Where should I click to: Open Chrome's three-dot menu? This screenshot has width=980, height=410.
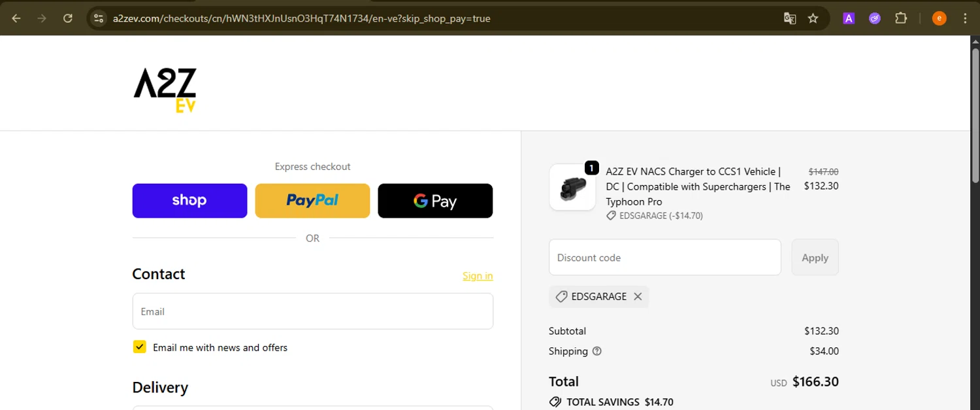[966, 18]
